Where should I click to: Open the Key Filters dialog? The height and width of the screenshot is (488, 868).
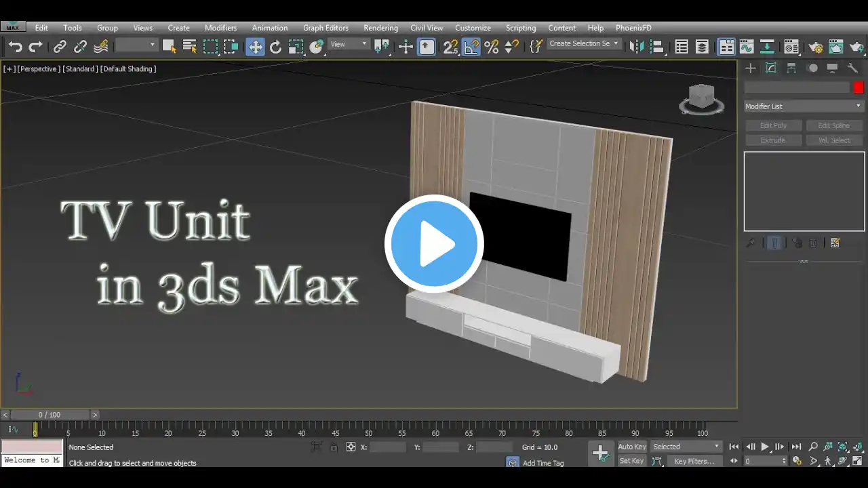coord(694,461)
